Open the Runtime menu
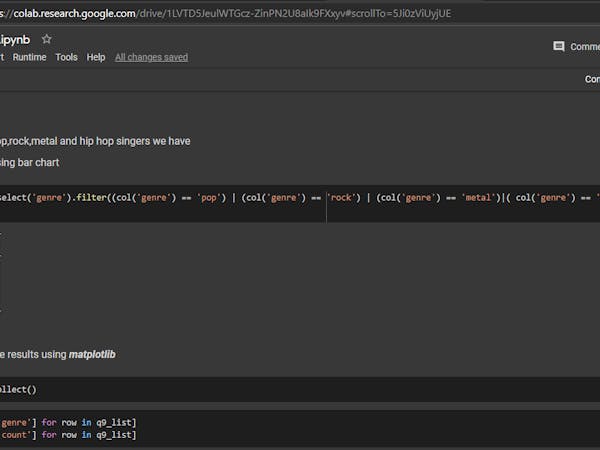Screen dimensions: 600x450 tap(29, 57)
